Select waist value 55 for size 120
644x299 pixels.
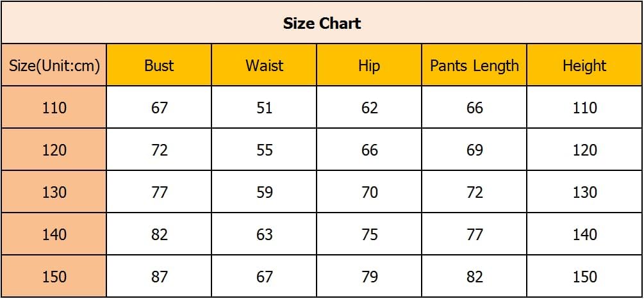pyautogui.click(x=264, y=150)
